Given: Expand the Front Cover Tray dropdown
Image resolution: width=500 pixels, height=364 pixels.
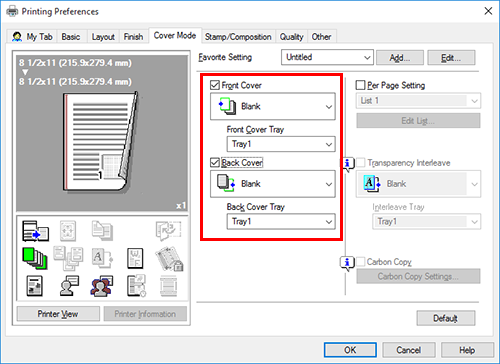Looking at the screenshot, I should click(x=281, y=144).
